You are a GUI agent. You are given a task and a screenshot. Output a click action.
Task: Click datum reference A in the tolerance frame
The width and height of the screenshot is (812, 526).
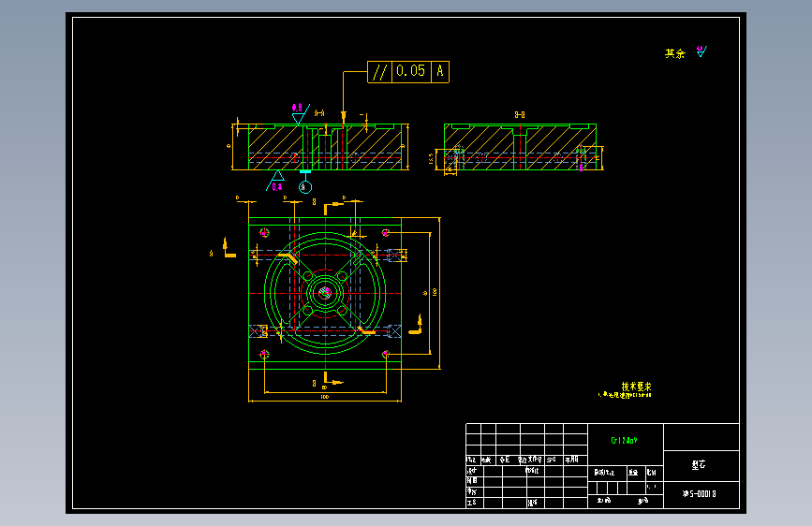point(440,71)
